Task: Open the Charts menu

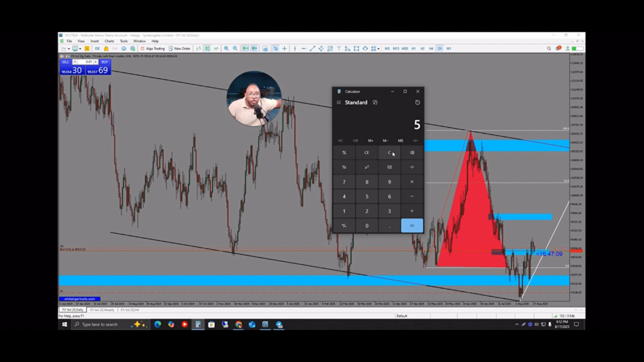Action: 109,41
